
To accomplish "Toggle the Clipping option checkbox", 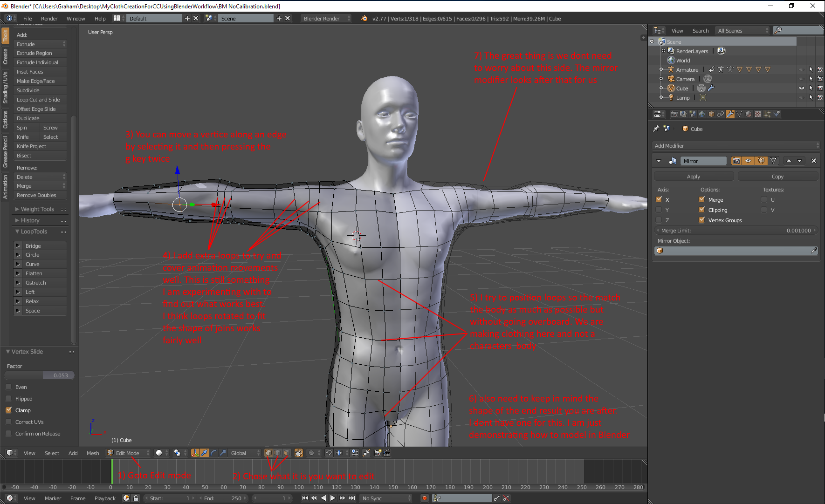I will tap(701, 210).
